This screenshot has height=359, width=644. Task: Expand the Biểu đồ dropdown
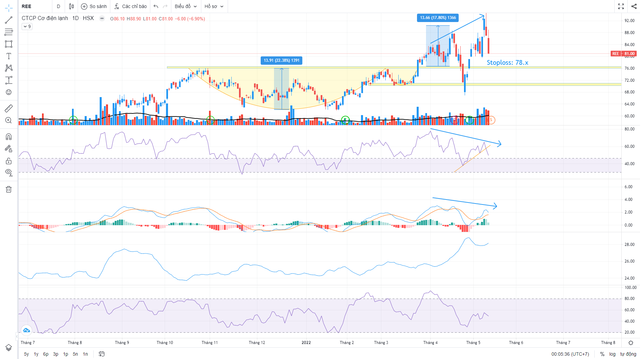[x=186, y=6]
